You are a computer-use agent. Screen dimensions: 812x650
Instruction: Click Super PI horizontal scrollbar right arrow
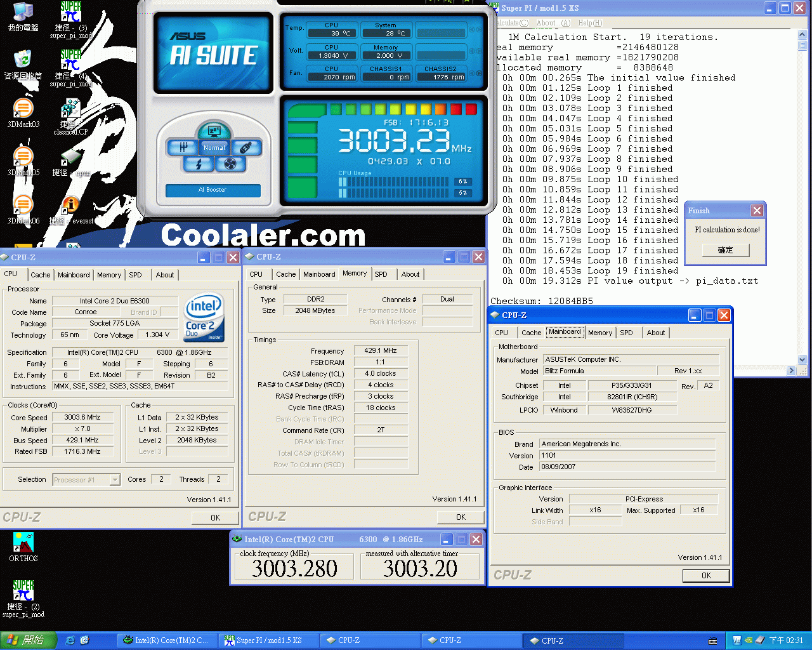[x=791, y=370]
